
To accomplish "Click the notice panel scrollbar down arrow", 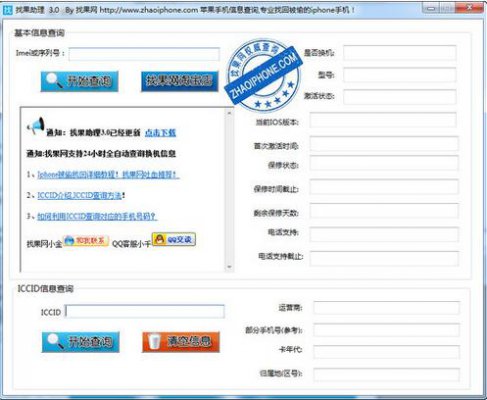I will pos(229,267).
